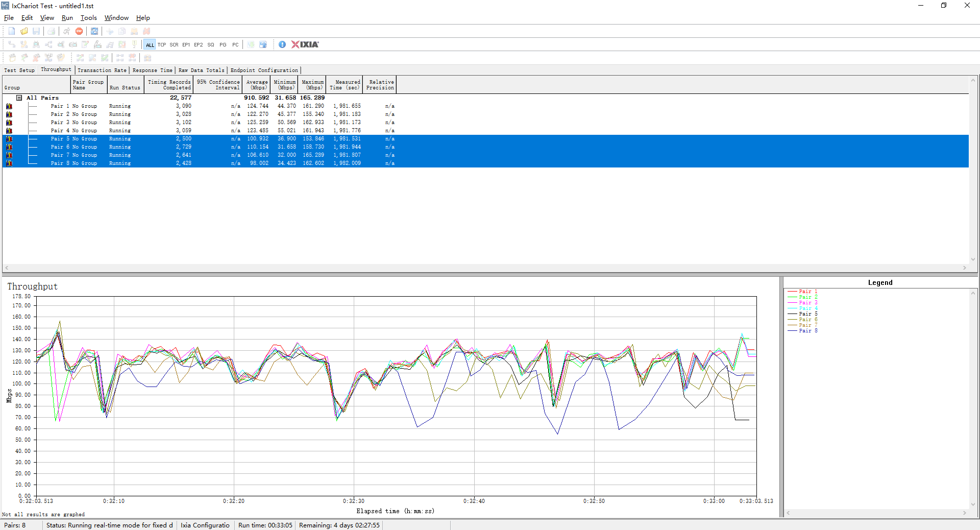Screen dimensions: 980x530
Task: Toggle the ALL filter button
Action: [x=150, y=44]
